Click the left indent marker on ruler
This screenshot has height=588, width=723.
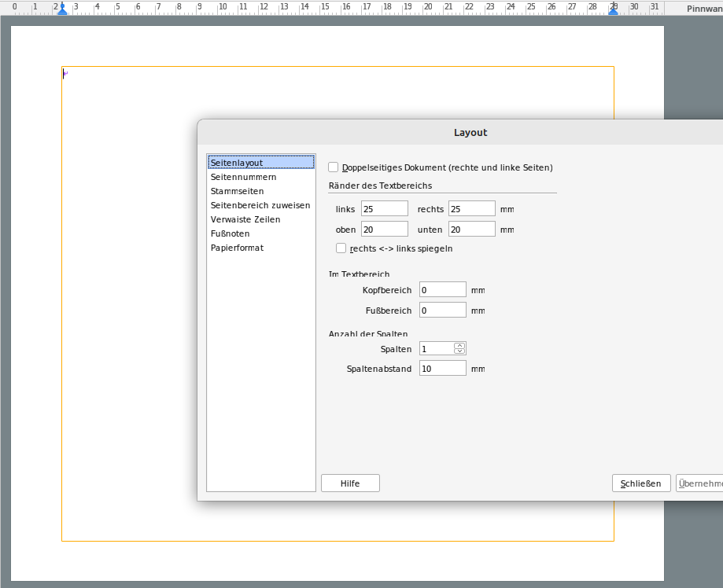(x=62, y=9)
